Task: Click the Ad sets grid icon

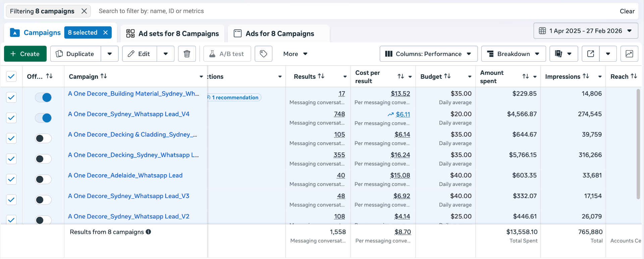Action: [130, 34]
